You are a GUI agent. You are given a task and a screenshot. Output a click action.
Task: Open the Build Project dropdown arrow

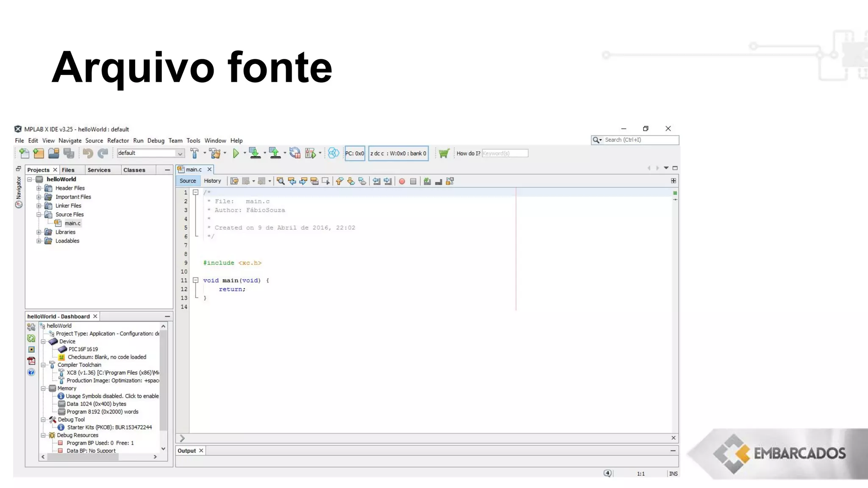click(204, 153)
